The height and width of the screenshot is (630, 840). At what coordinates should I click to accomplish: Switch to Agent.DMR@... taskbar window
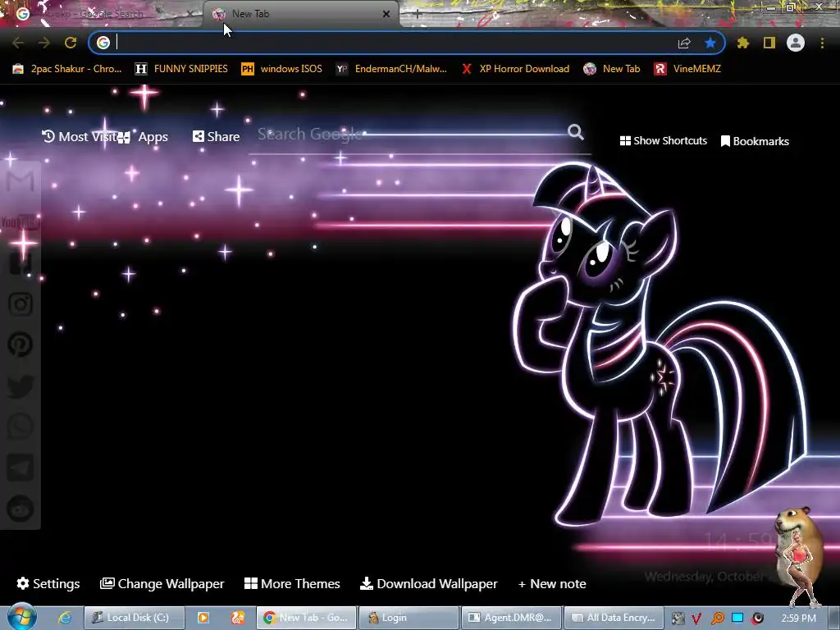tap(511, 618)
